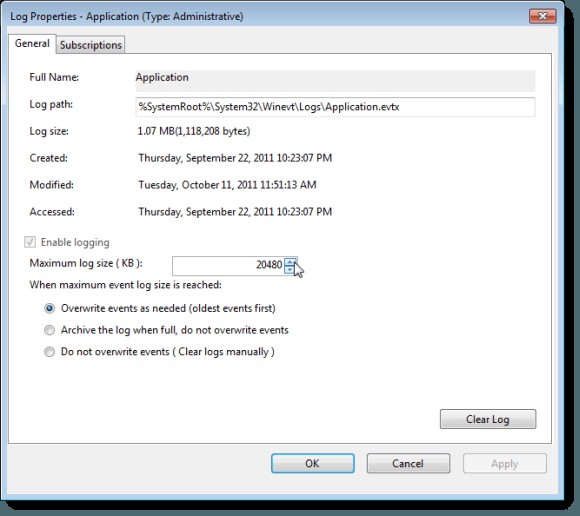Click the Modified date Tuesday, October 11
The height and width of the screenshot is (516, 580).
227,185
